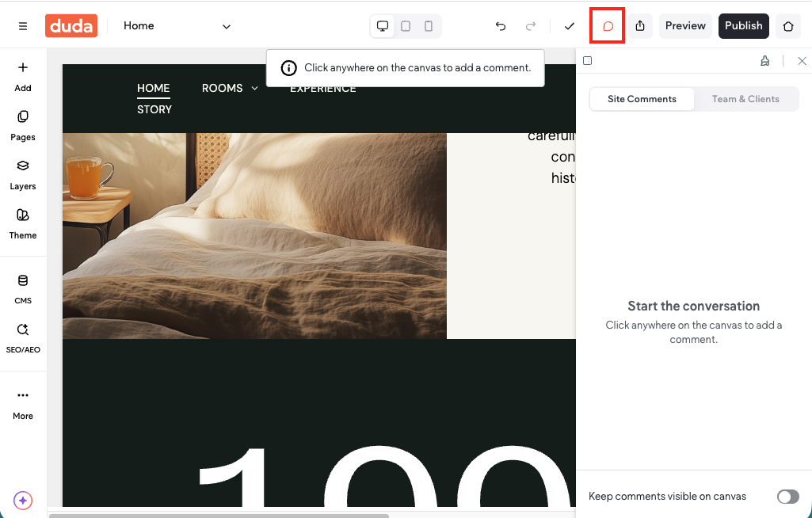Click the STORY navigation link
812x518 pixels.
click(154, 109)
